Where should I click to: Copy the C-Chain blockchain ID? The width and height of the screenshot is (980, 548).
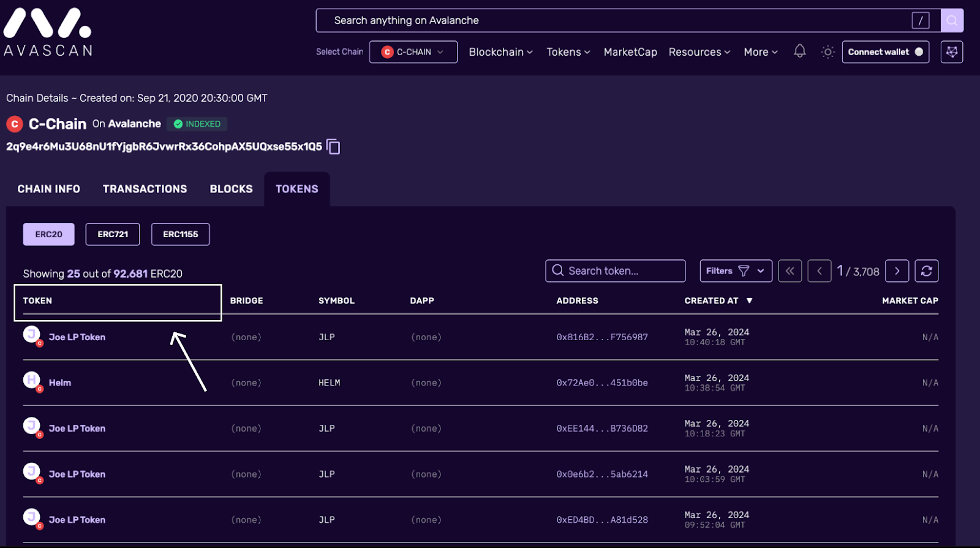pos(333,147)
